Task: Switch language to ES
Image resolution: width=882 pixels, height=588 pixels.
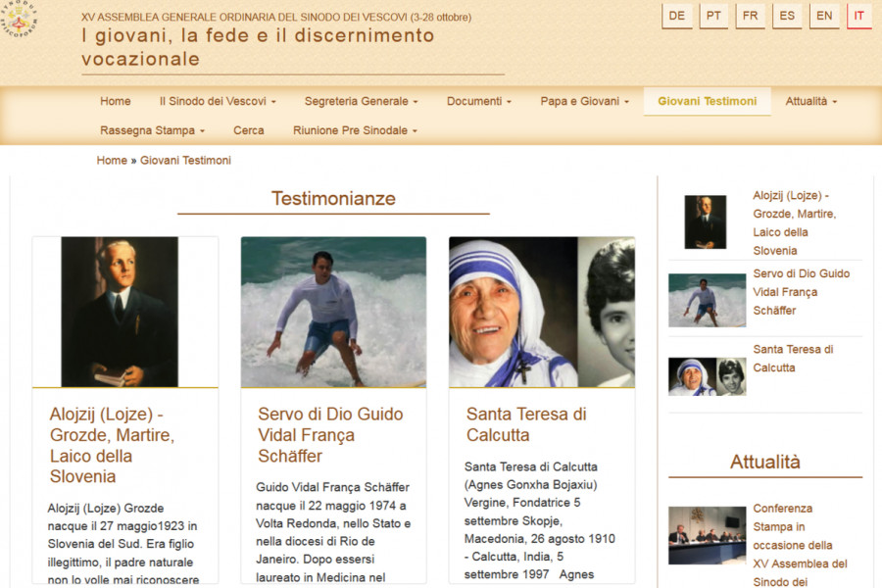Action: [787, 16]
